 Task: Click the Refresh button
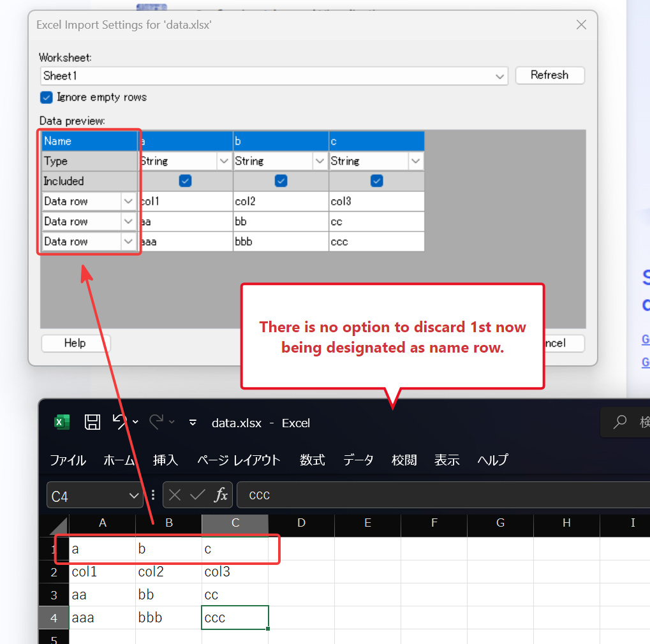tap(550, 75)
